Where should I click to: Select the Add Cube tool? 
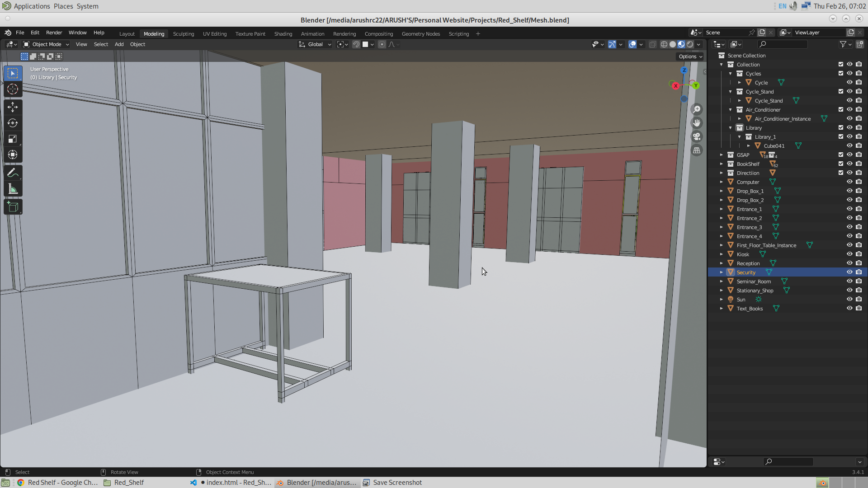point(12,206)
